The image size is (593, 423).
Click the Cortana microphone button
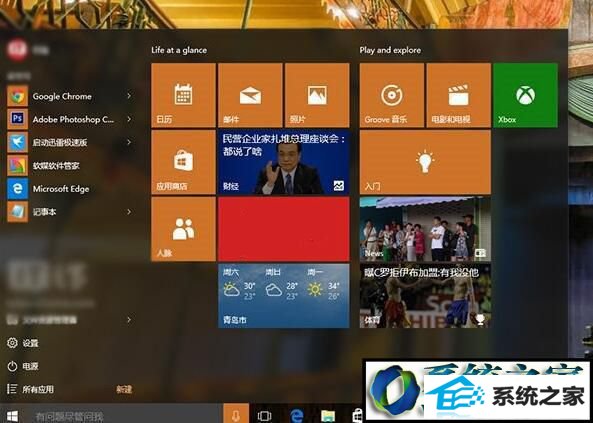(x=236, y=414)
